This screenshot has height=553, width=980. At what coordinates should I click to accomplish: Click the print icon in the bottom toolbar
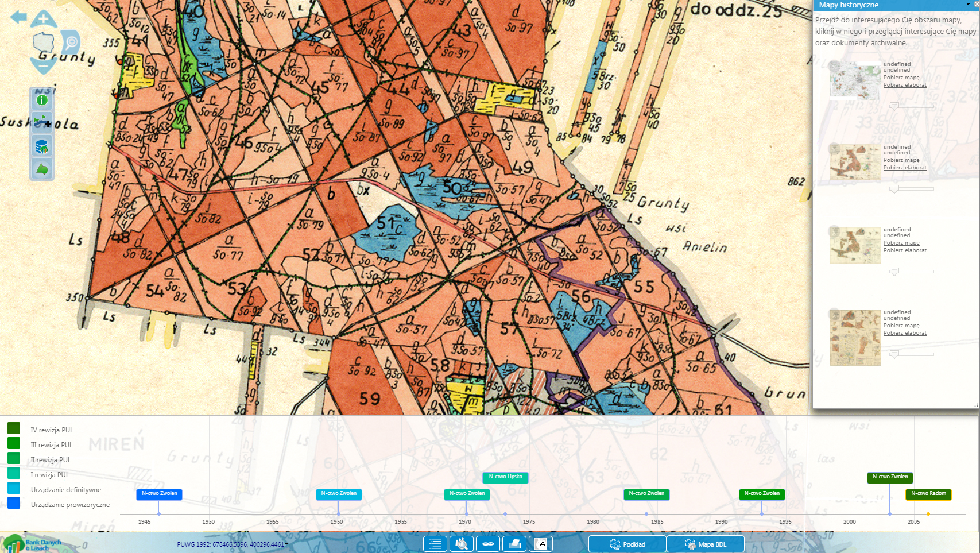(x=514, y=544)
